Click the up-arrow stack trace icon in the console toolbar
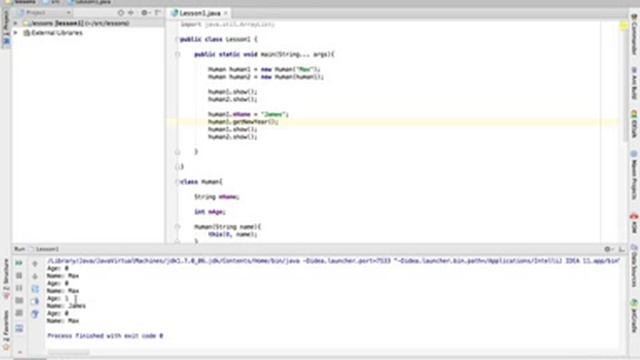This screenshot has width=640, height=360. (x=35, y=264)
